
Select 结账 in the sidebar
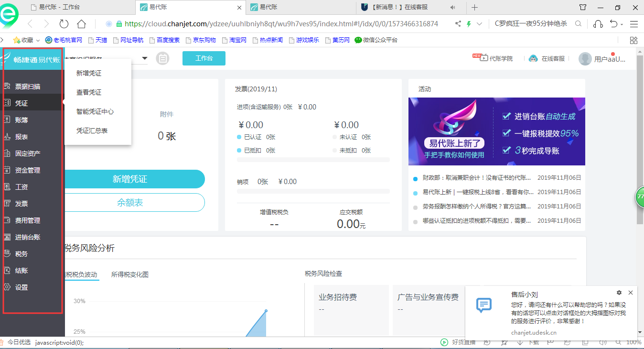point(21,271)
